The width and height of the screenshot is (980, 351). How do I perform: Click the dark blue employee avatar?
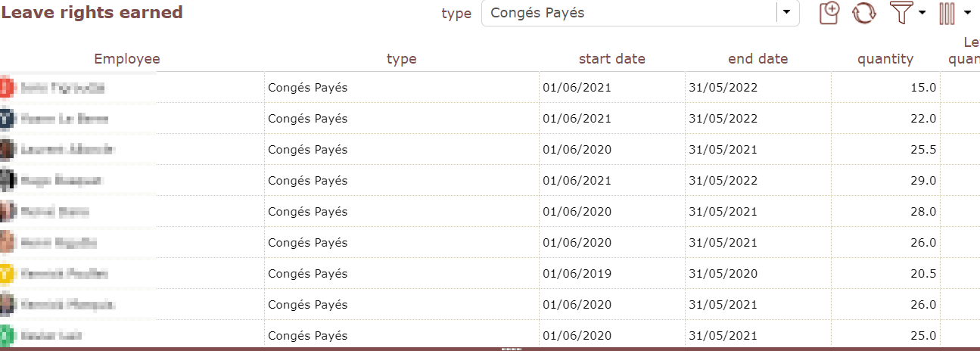(x=6, y=119)
